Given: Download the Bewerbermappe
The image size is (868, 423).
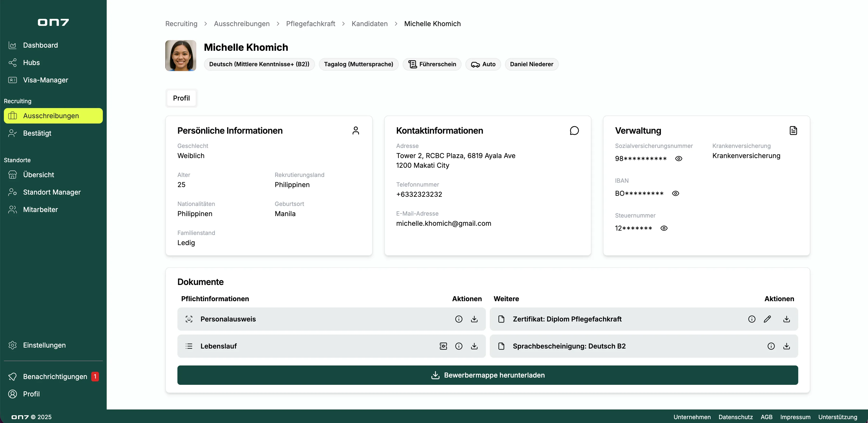Looking at the screenshot, I should [x=487, y=375].
